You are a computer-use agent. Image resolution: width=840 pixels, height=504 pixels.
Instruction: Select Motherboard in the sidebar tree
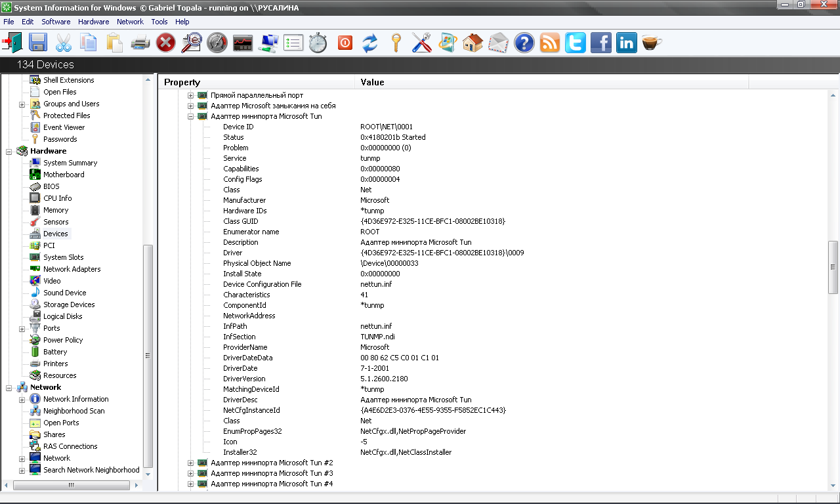pos(64,175)
